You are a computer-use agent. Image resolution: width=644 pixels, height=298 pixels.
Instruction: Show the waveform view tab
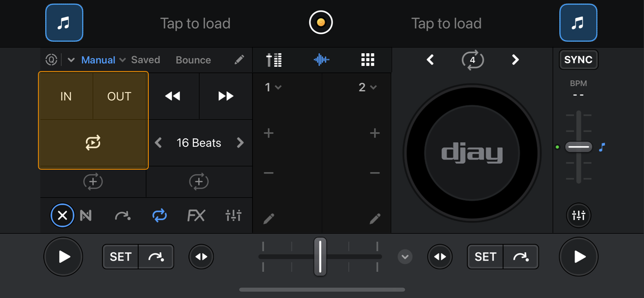click(x=321, y=60)
